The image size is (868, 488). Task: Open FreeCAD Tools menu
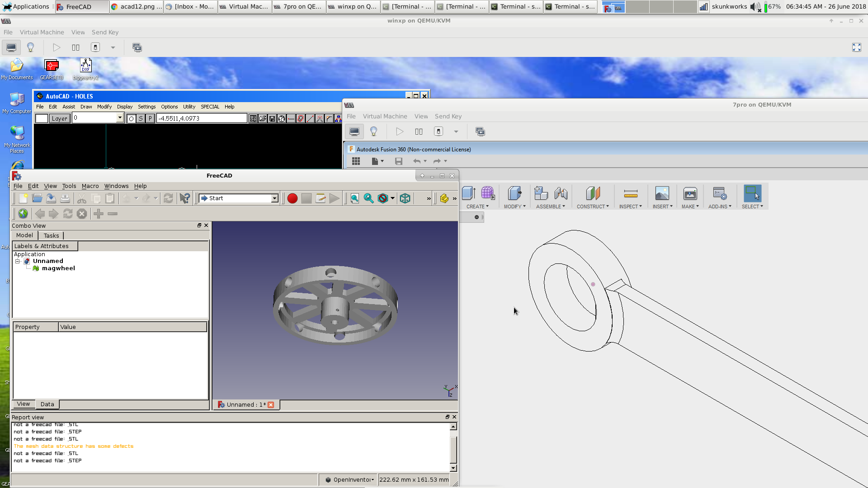coord(69,186)
